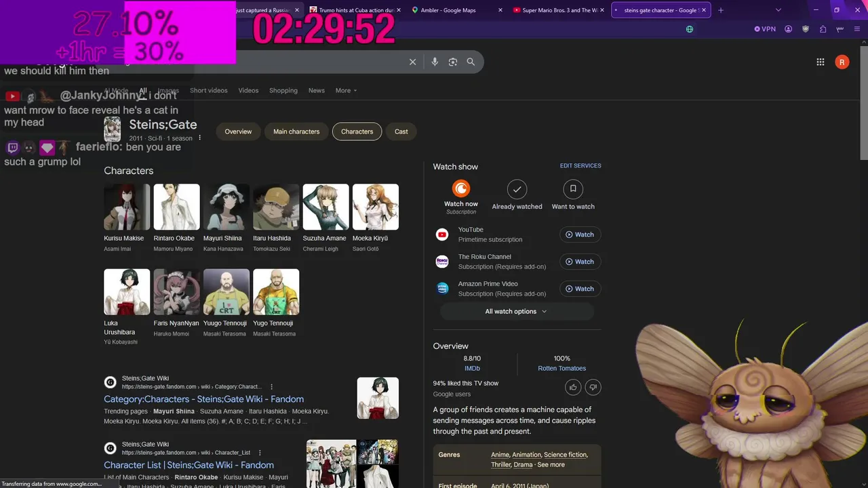Open the Google account avatar R
The width and height of the screenshot is (868, 488).
click(842, 62)
